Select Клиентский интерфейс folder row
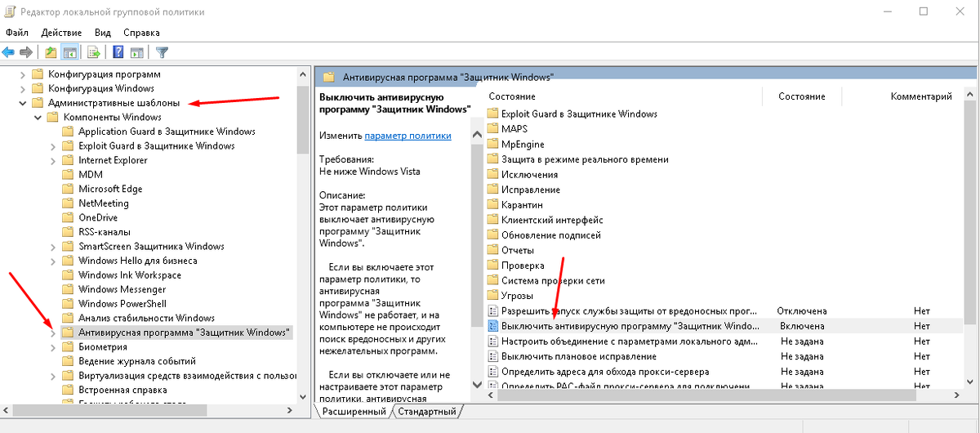 point(552,220)
